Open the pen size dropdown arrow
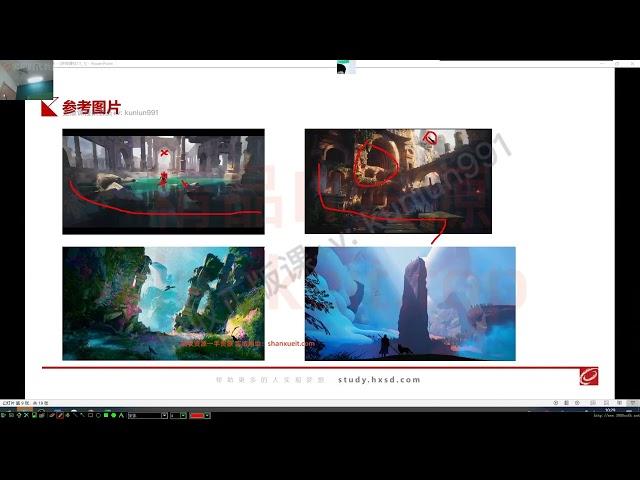This screenshot has width=640, height=480. (183, 416)
